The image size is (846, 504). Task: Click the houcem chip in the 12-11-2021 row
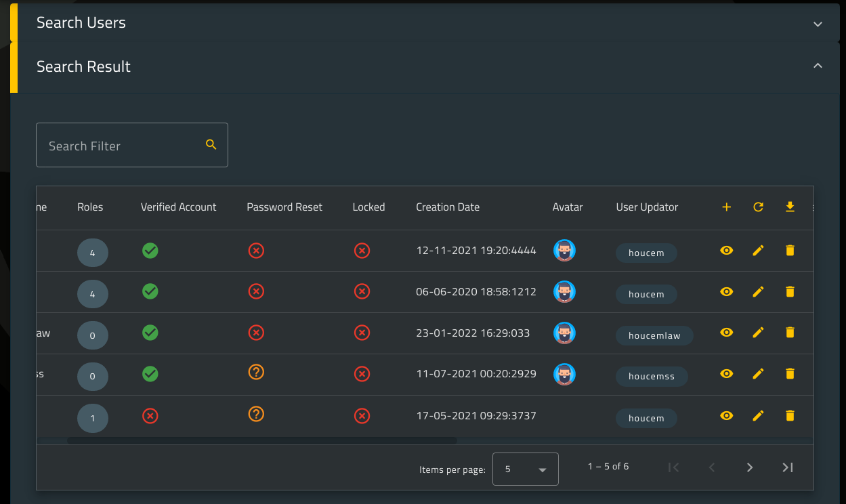(x=646, y=253)
